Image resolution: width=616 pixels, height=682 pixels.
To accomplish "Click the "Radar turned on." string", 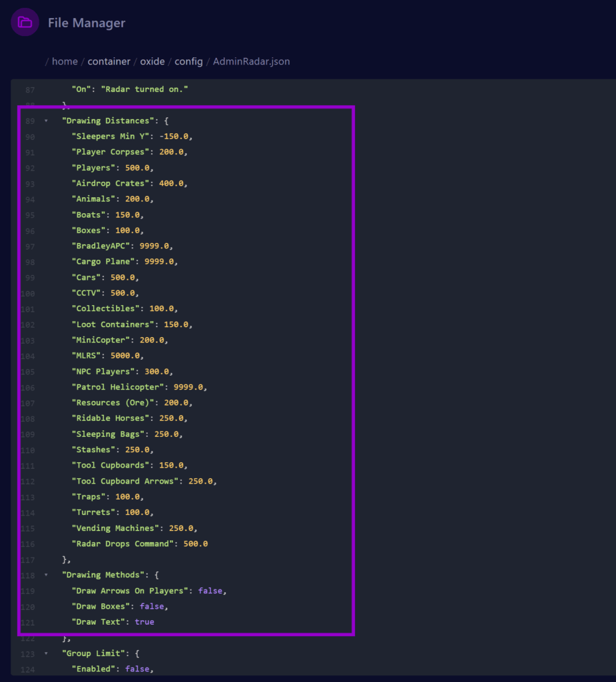I will coord(145,89).
